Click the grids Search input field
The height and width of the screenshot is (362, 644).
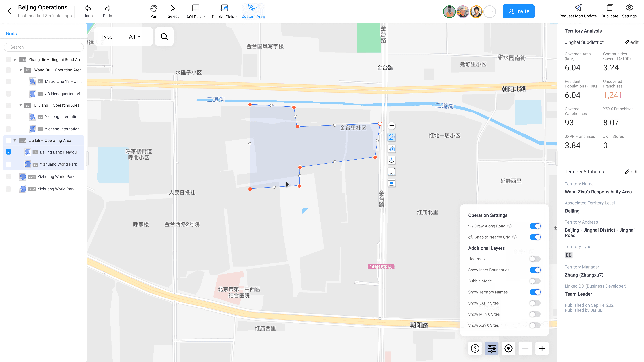click(x=44, y=47)
